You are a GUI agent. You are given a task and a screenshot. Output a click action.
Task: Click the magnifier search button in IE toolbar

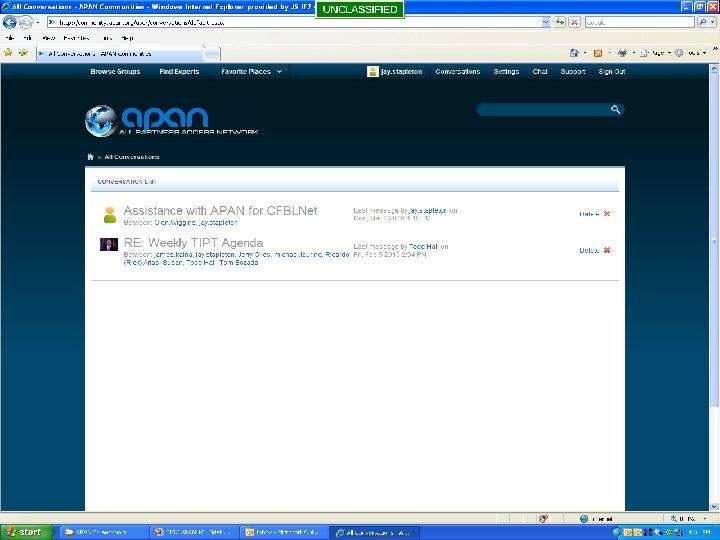pos(703,22)
